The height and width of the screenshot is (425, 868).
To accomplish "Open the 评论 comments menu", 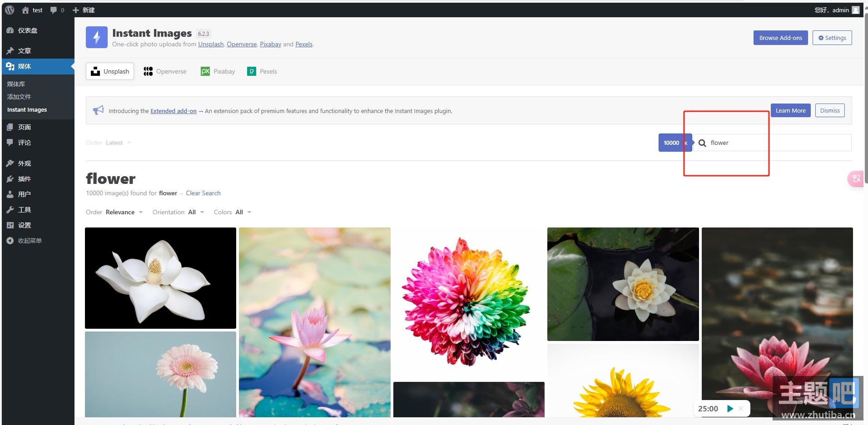I will 38,143.
